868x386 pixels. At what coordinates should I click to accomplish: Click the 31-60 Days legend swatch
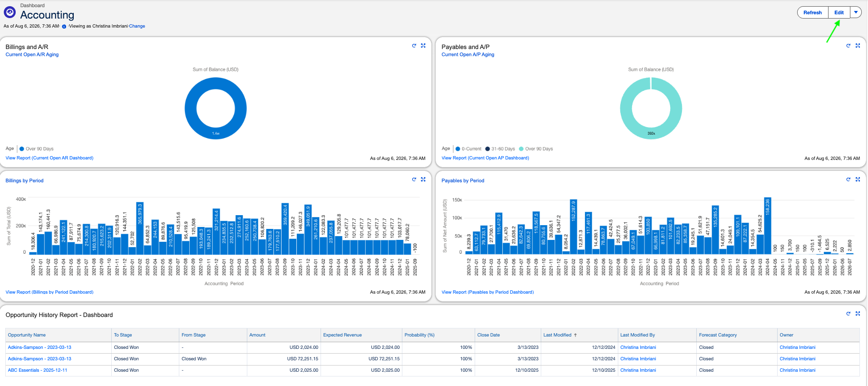tap(488, 149)
